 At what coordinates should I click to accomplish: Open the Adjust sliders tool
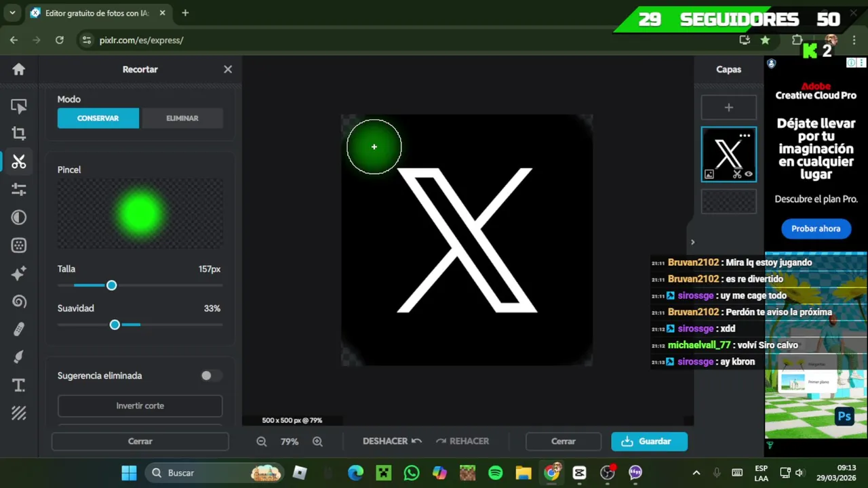point(19,189)
